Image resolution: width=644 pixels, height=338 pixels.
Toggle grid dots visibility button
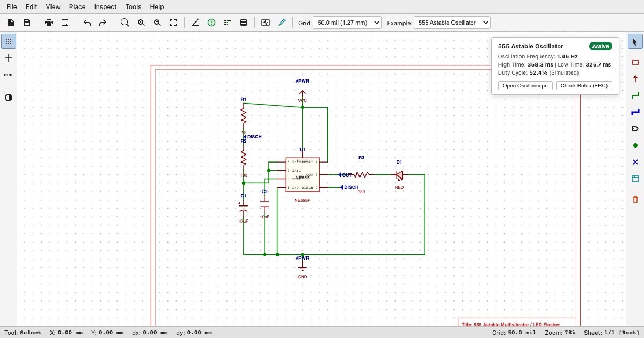coord(9,41)
